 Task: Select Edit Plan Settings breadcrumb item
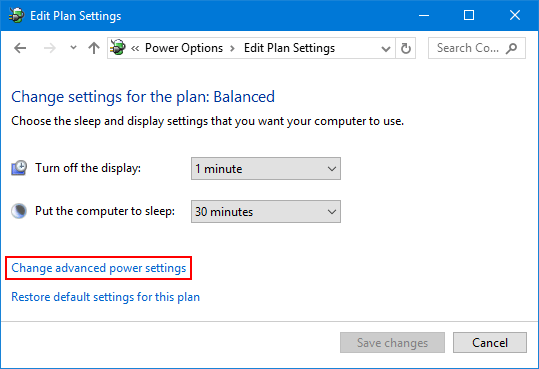point(289,48)
